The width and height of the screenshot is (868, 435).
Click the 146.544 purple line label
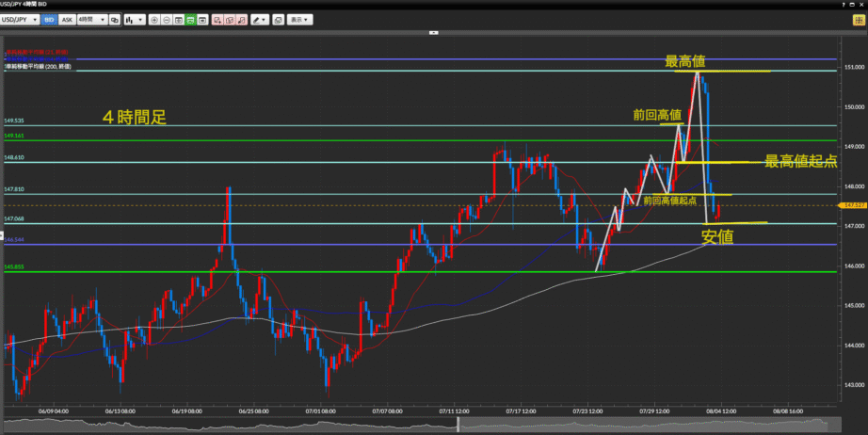tap(14, 240)
